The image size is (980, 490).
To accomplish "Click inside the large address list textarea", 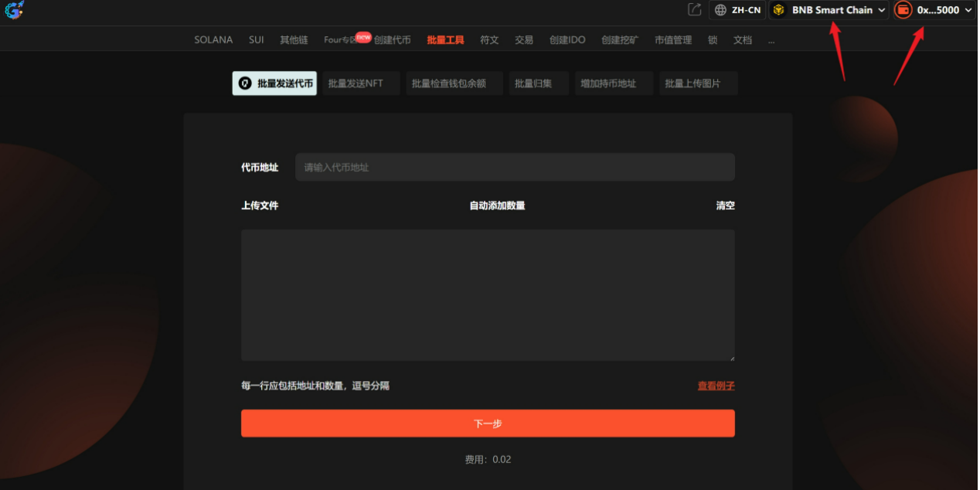I will pyautogui.click(x=488, y=294).
